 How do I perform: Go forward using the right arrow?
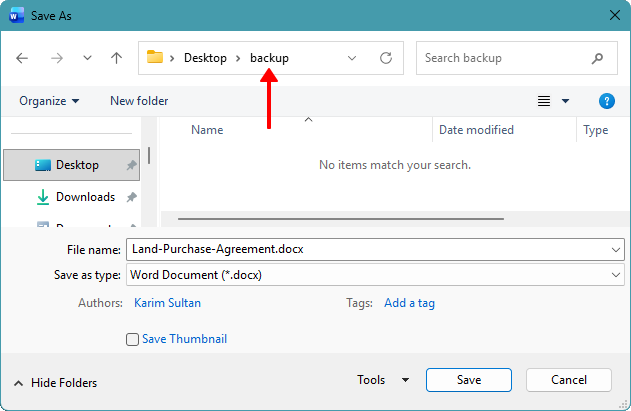(x=57, y=58)
